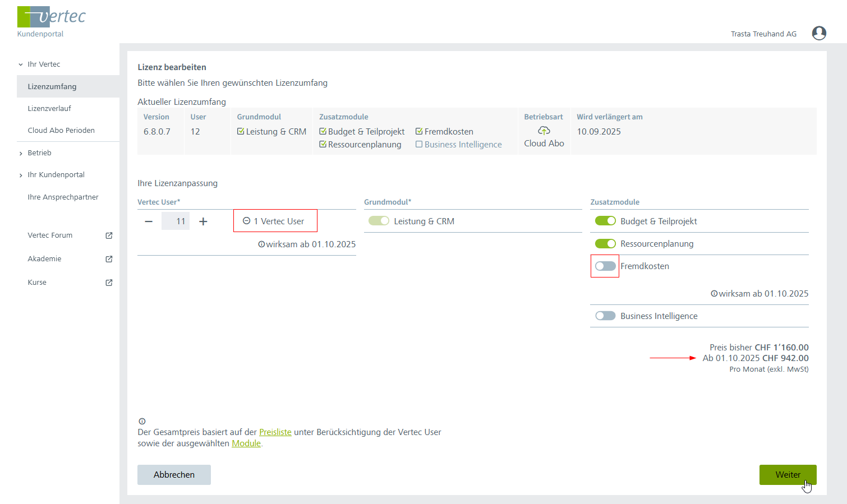The height and width of the screenshot is (504, 847).
Task: Enable the Business Intelligence switch
Action: (x=605, y=316)
